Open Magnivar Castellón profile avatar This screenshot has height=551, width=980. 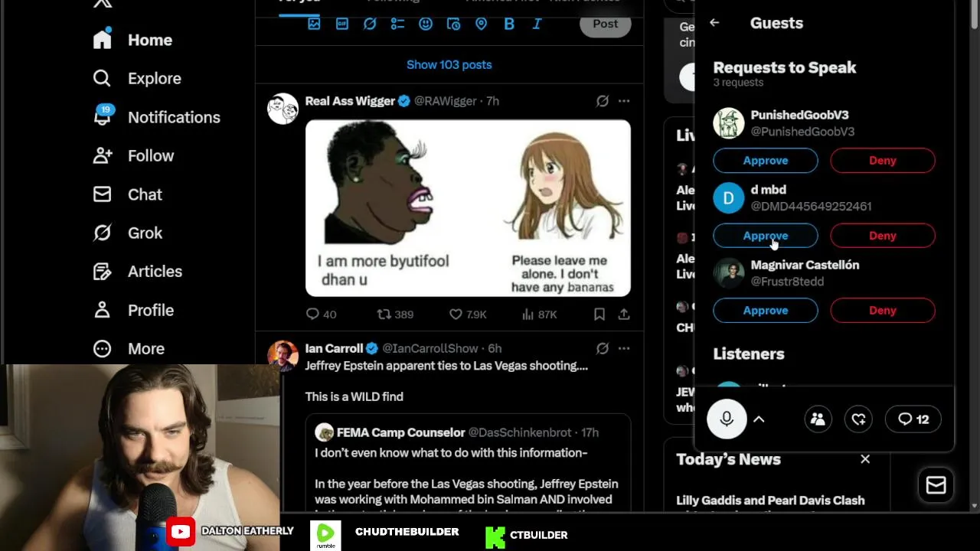point(728,273)
